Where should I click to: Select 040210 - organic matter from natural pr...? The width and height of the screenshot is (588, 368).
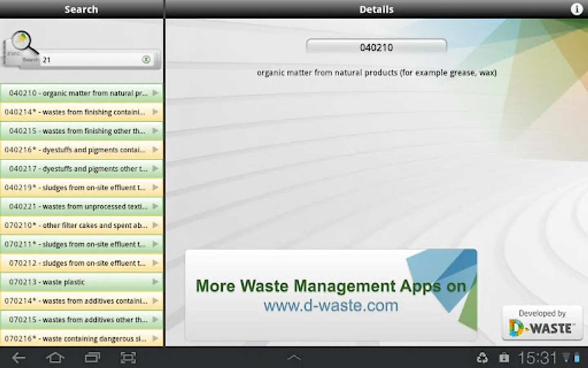pyautogui.click(x=82, y=93)
